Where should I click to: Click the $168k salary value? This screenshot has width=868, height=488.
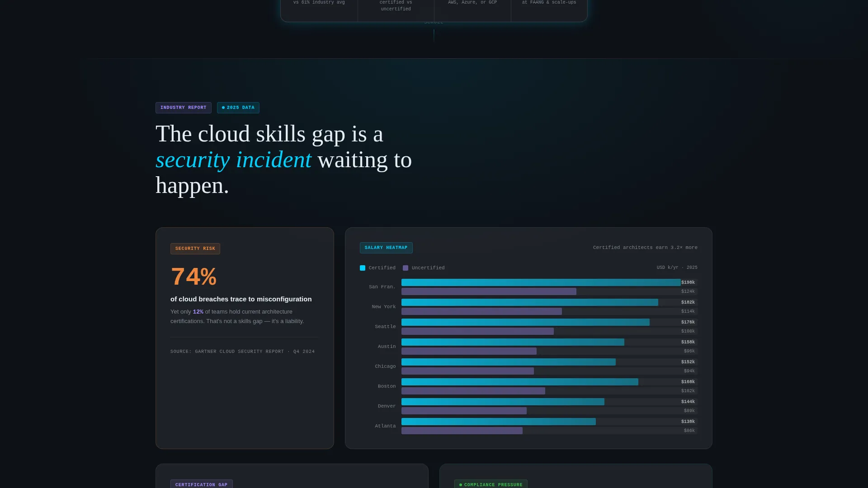(688, 382)
